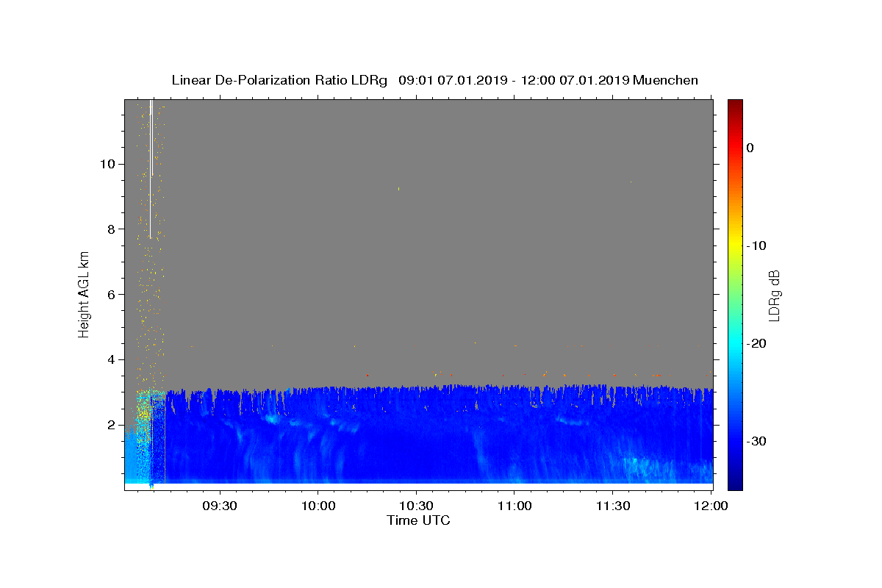
Task: Click the 11:00 time tick label
Action: pyautogui.click(x=514, y=507)
